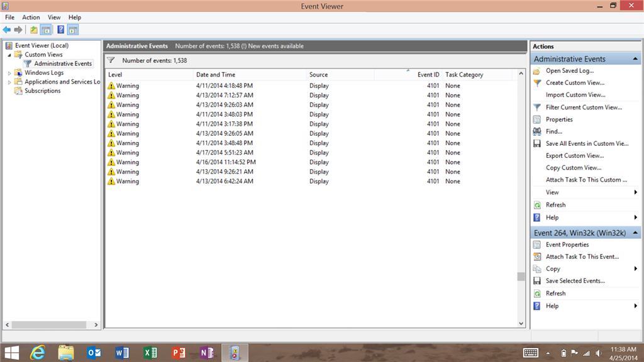
Task: Click Filter Current Custom View link
Action: point(584,107)
